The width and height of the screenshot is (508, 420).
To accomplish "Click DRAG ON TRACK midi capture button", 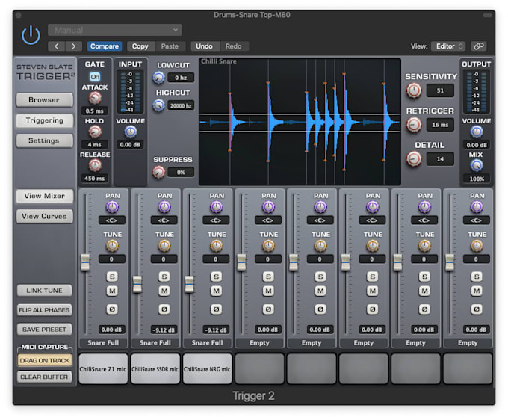I will coord(44,360).
